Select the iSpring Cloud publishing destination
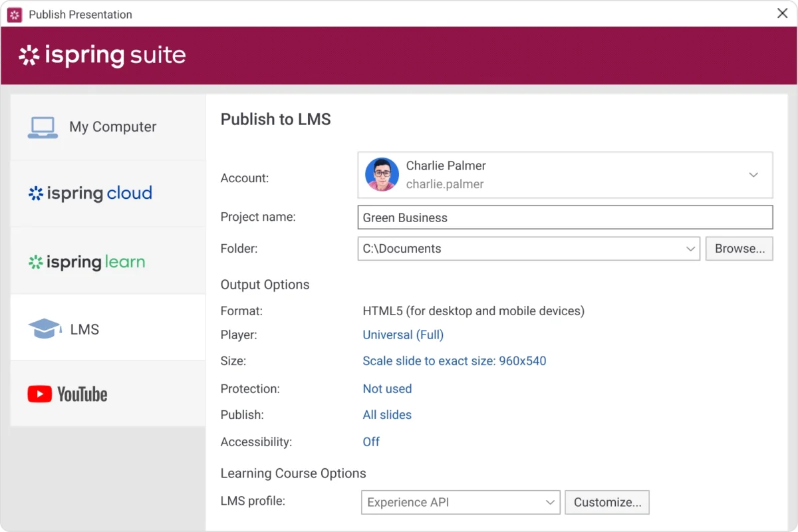 108,194
